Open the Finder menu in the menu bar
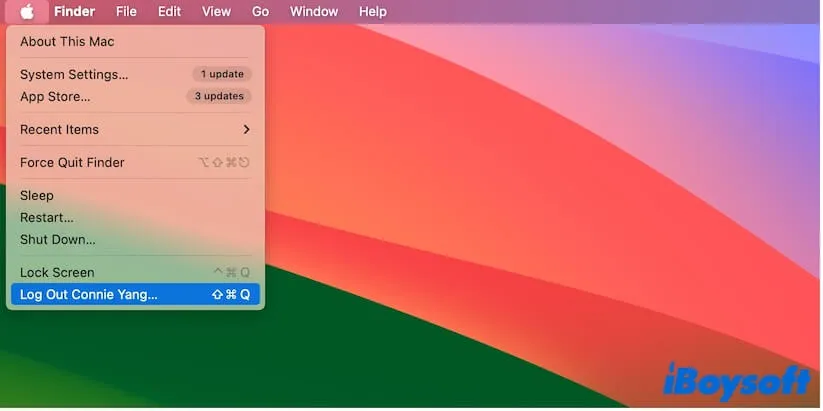 click(74, 12)
